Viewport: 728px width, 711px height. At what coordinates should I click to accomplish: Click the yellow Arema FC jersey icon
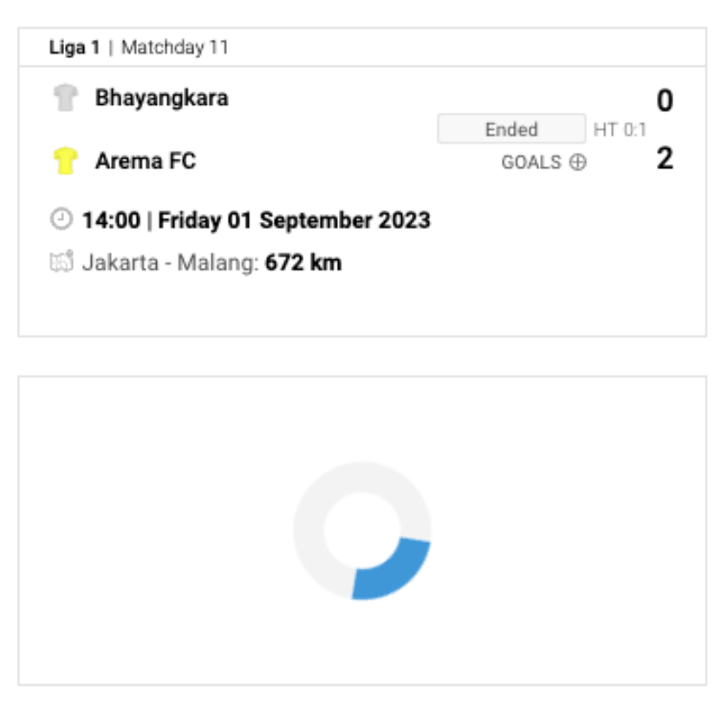[65, 160]
